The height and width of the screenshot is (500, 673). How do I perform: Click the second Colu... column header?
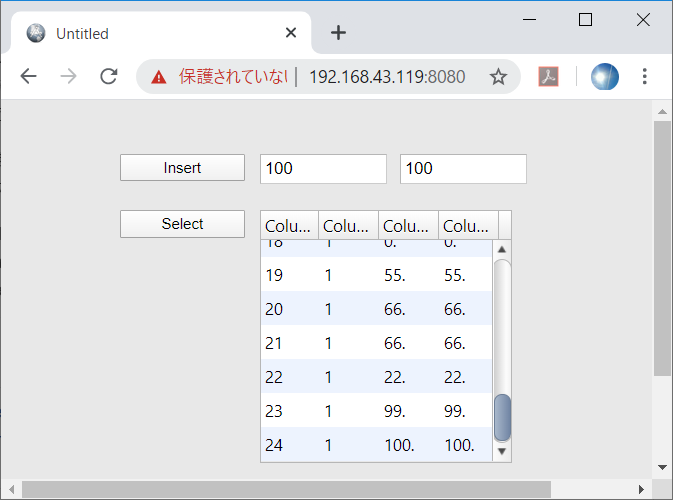coord(348,225)
